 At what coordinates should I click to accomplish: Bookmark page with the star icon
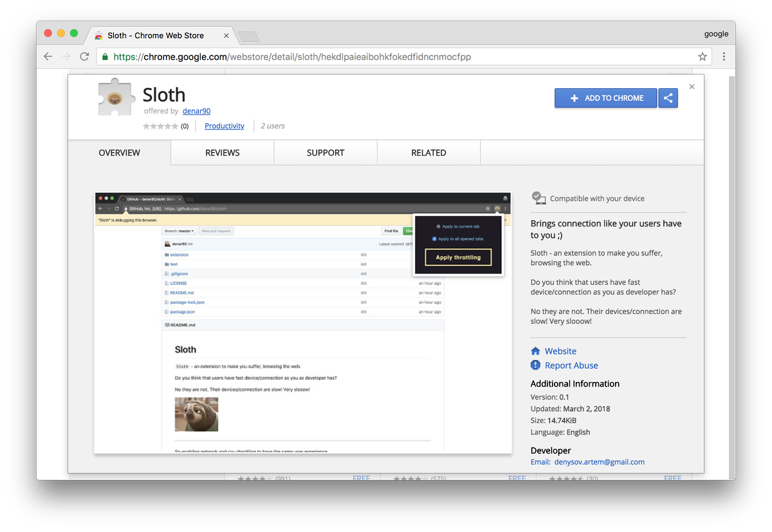tap(703, 57)
